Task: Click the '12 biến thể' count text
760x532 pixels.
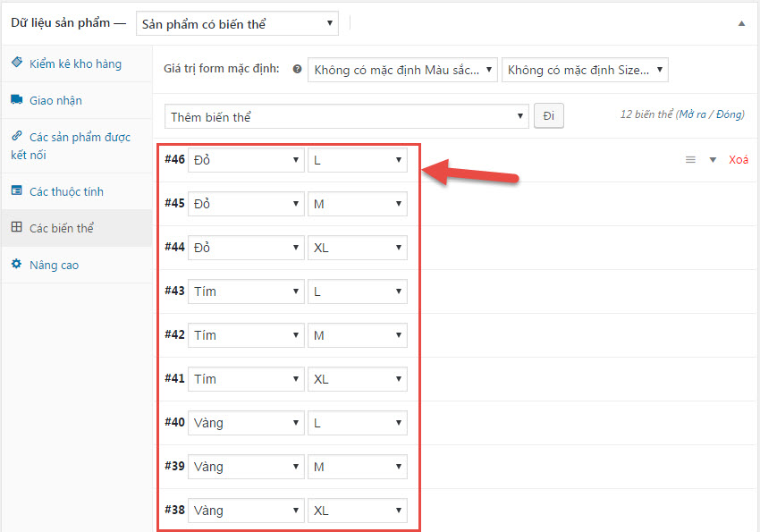Action: (646, 114)
